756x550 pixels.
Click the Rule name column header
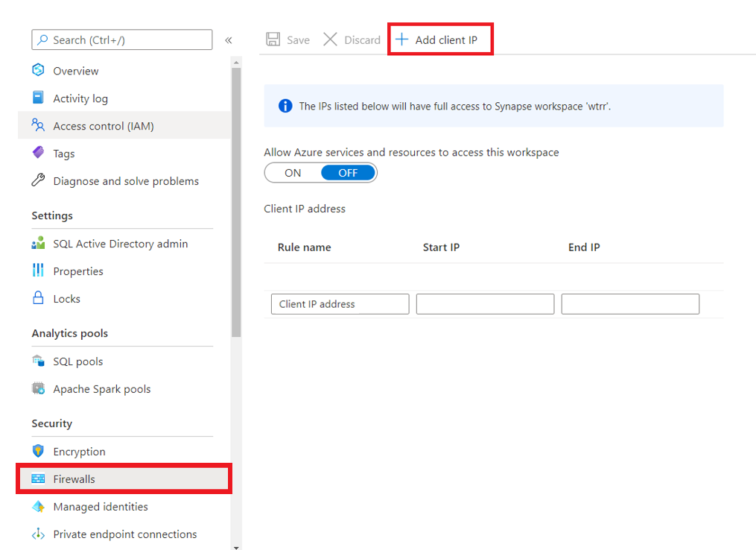tap(304, 247)
